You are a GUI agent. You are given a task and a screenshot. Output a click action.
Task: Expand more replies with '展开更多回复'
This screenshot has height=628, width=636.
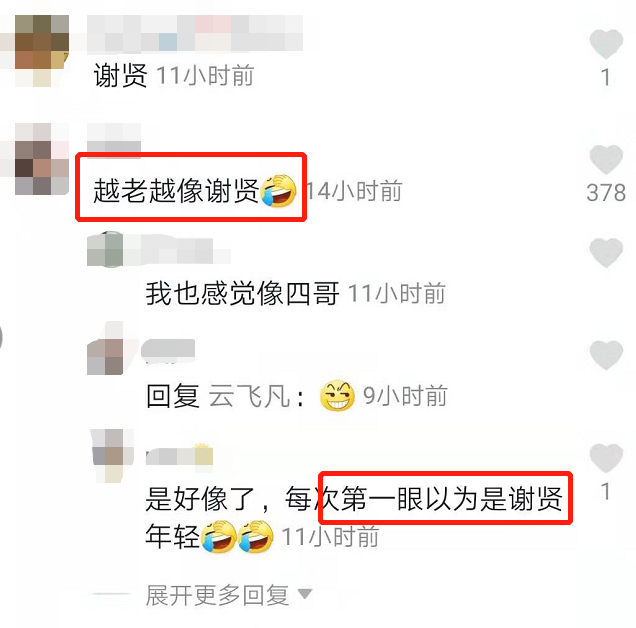[217, 595]
